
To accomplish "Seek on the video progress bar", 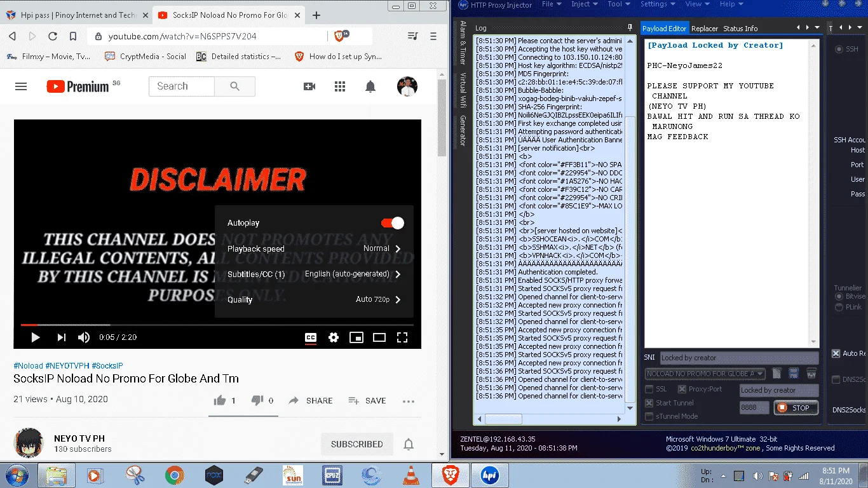I will point(217,325).
